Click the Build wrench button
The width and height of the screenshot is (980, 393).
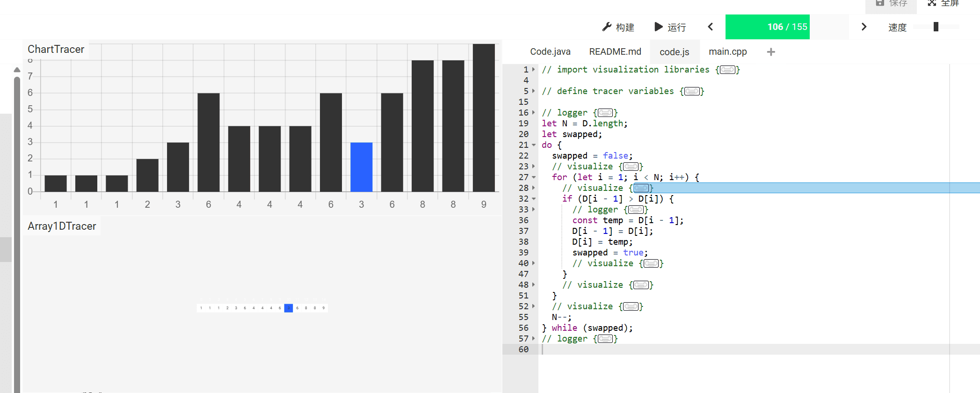coord(617,27)
